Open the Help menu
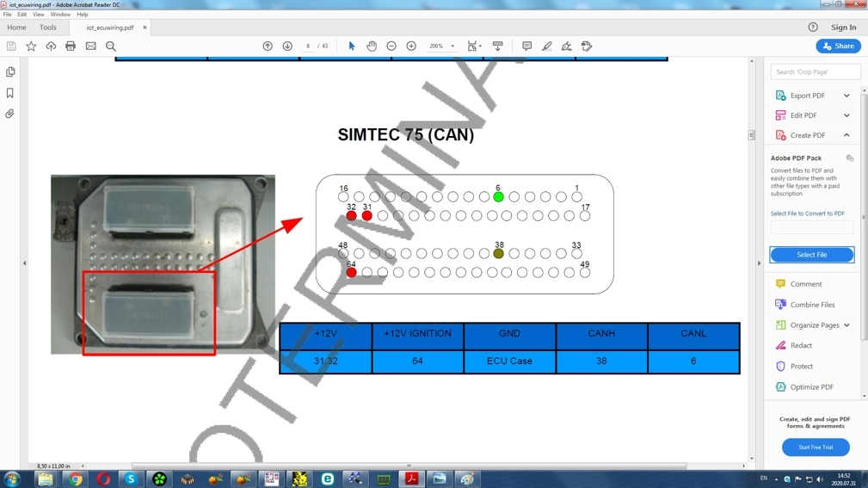Viewport: 868px width, 488px height. coord(82,15)
